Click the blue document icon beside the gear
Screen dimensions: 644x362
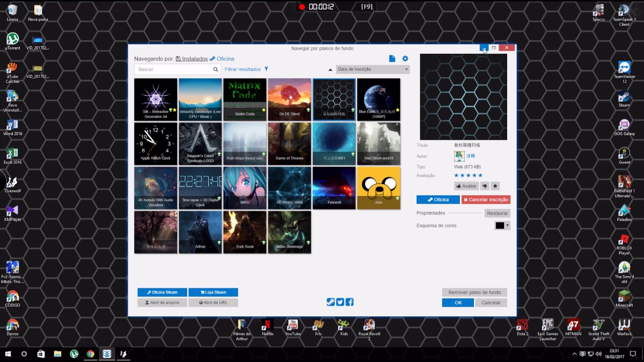click(x=392, y=59)
